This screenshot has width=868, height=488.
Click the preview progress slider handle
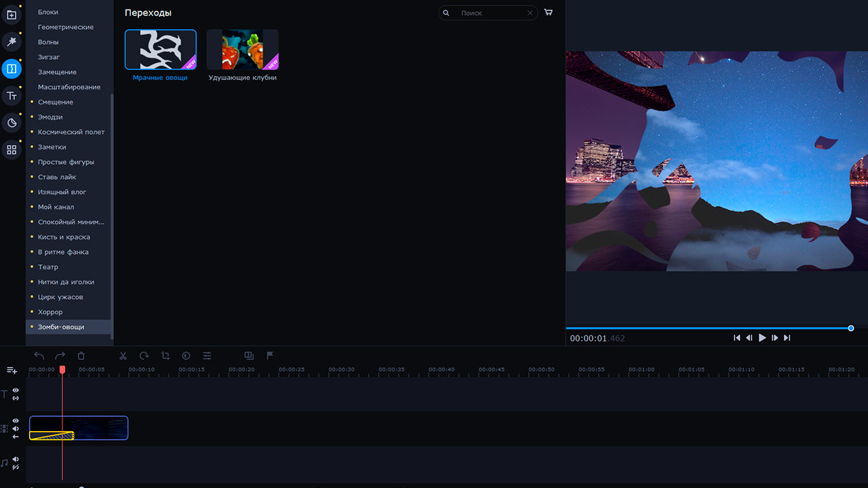coord(851,328)
